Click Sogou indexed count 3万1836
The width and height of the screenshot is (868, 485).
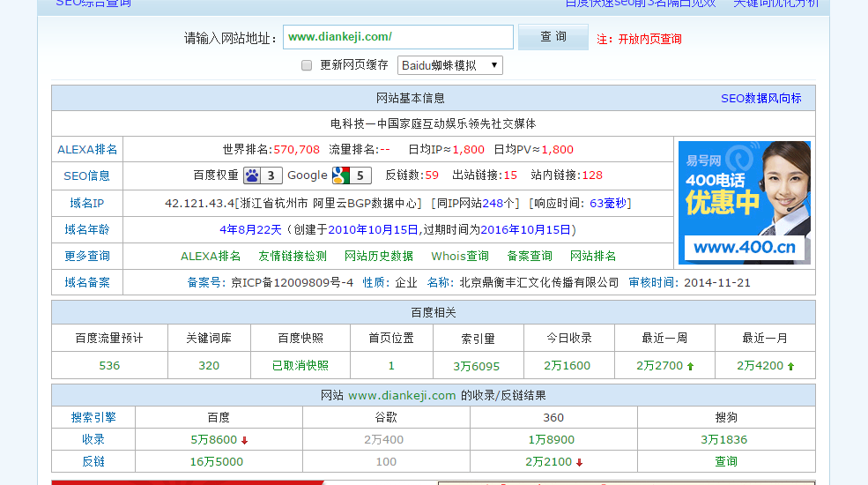point(724,440)
